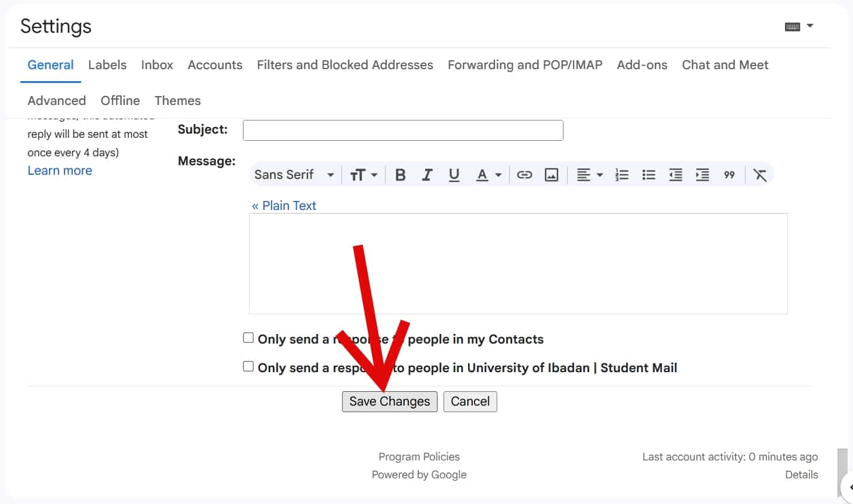Open the text size dropdown

(x=363, y=174)
